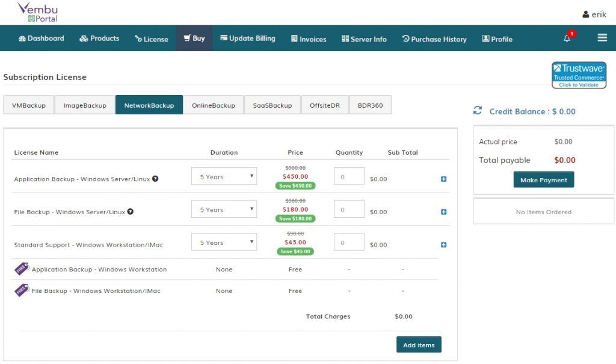Open Server Info
Viewport: 616px width, 364px height.
[x=364, y=39]
